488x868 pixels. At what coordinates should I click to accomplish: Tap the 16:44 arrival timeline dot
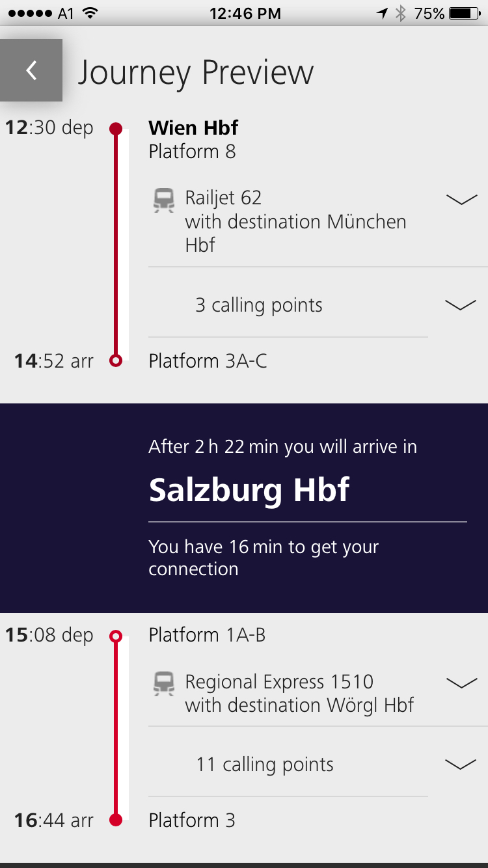pyautogui.click(x=116, y=820)
